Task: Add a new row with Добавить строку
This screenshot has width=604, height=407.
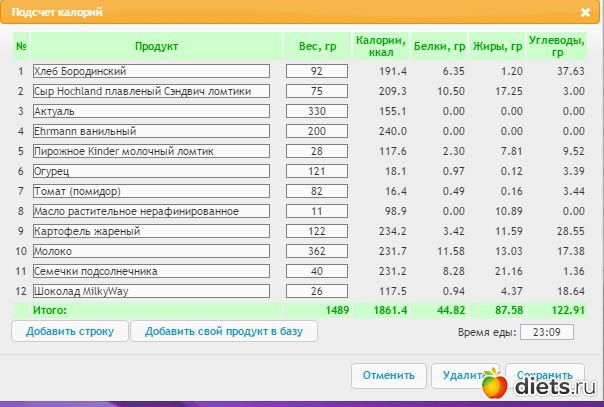Action: pos(70,331)
